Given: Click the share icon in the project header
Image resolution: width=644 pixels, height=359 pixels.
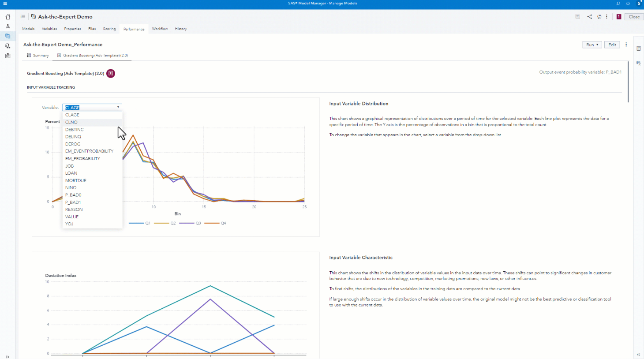Looking at the screenshot, I should 589,17.
